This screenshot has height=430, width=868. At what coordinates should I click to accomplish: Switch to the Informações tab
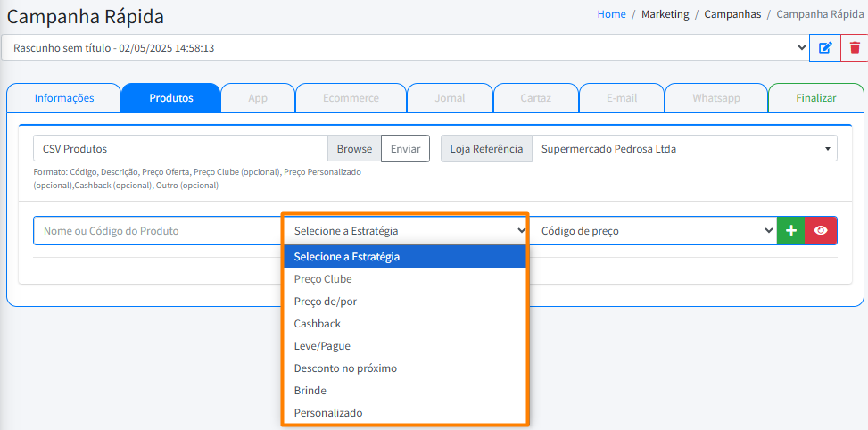click(64, 98)
